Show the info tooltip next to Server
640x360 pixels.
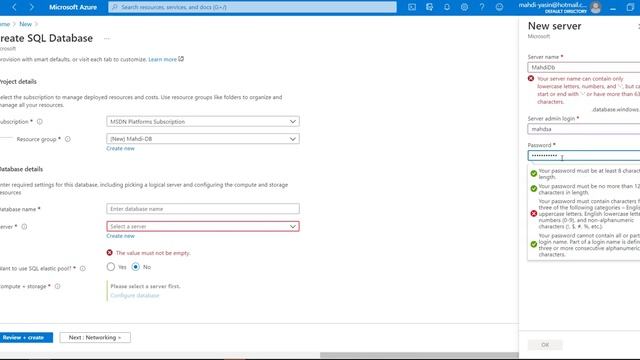[24, 227]
